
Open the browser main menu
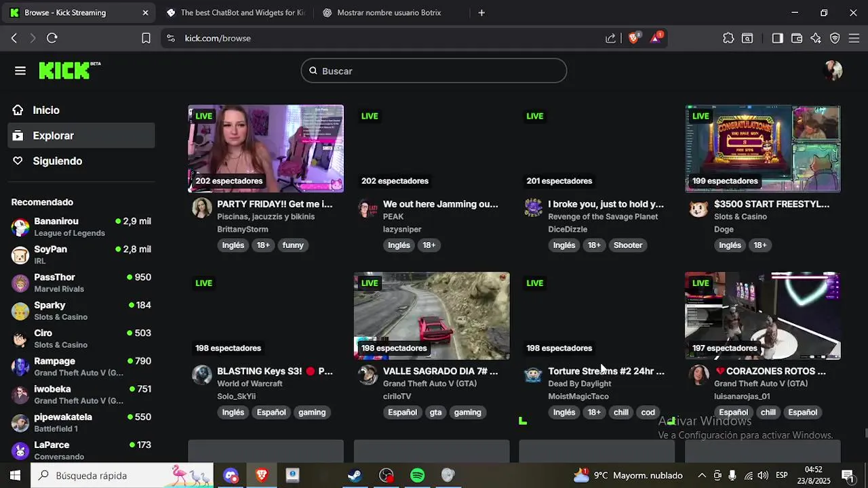(x=854, y=39)
